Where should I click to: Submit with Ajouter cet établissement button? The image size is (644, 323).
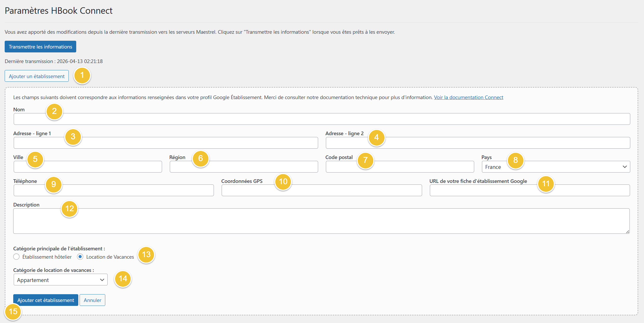pyautogui.click(x=46, y=300)
